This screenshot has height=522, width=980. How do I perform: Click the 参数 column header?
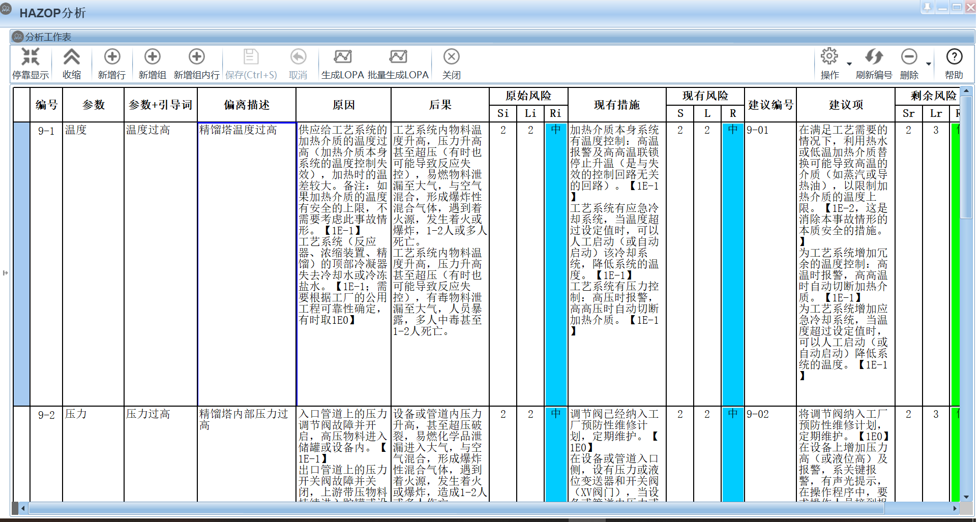coord(94,105)
